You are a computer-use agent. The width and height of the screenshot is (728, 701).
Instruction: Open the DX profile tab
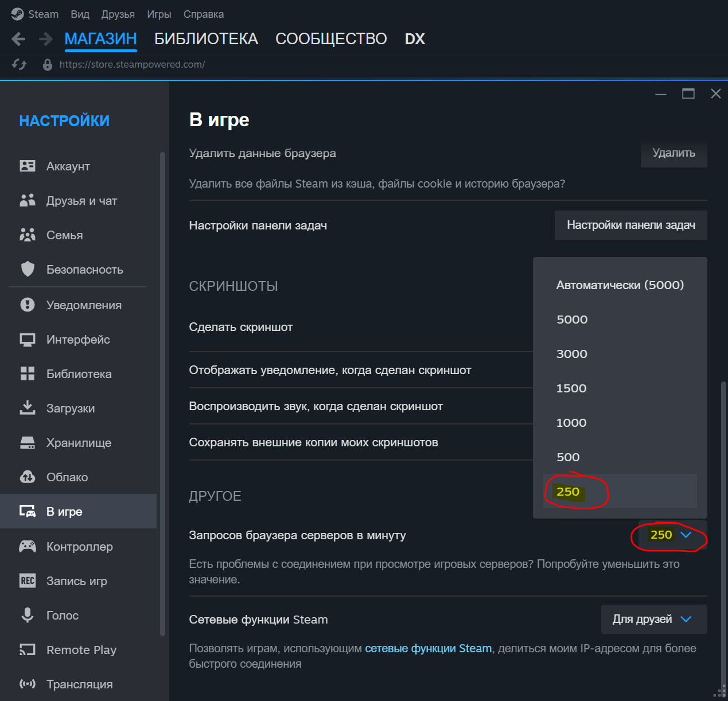click(415, 39)
